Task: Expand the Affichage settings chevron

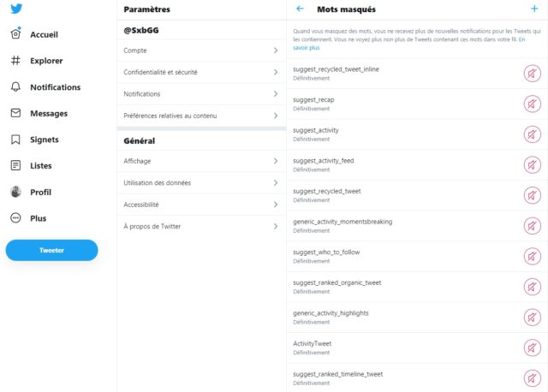Action: pos(276,161)
